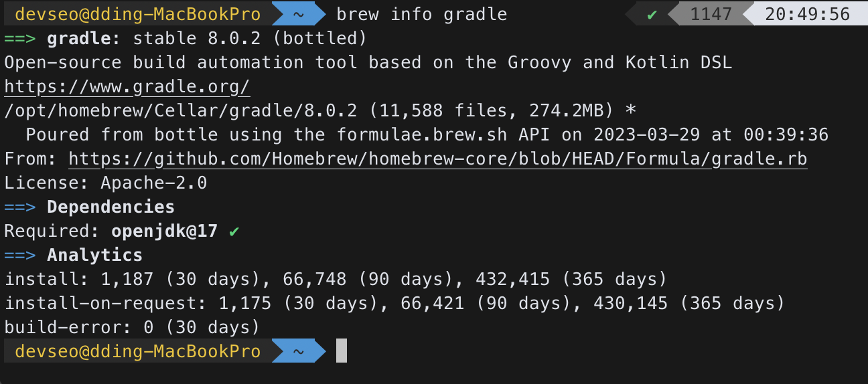The width and height of the screenshot is (868, 384).
Task: Click the '432,415 (365 days)' value
Action: coord(571,280)
